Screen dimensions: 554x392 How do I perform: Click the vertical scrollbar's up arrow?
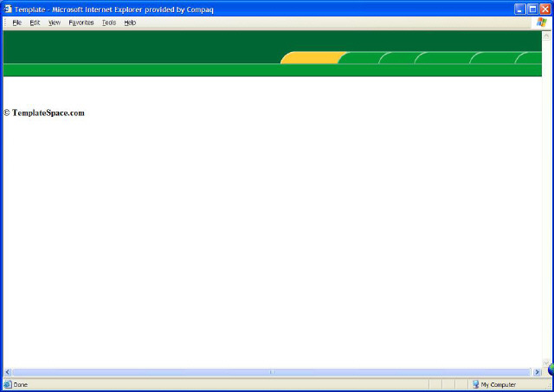546,35
